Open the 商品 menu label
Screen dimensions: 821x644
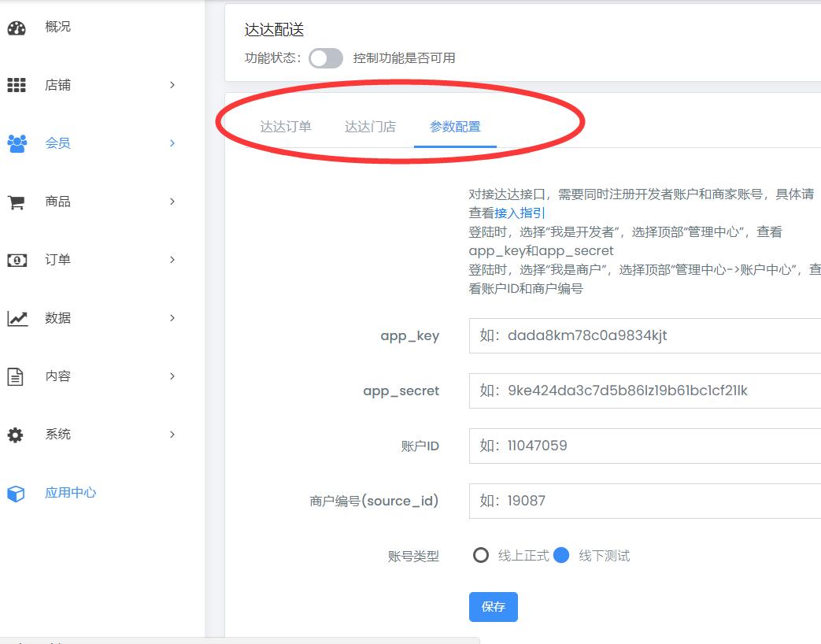coord(57,202)
